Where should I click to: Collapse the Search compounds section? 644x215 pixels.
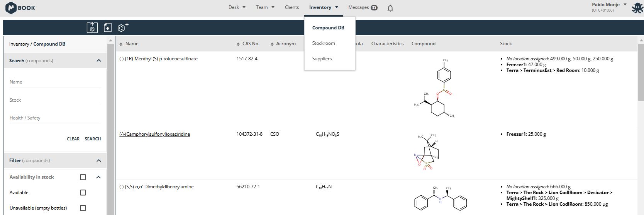[99, 61]
